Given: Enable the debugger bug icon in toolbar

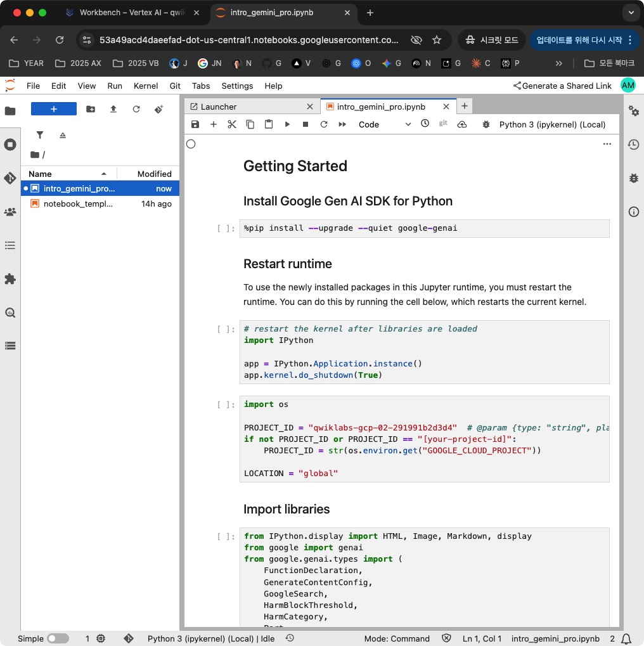Looking at the screenshot, I should (x=486, y=125).
